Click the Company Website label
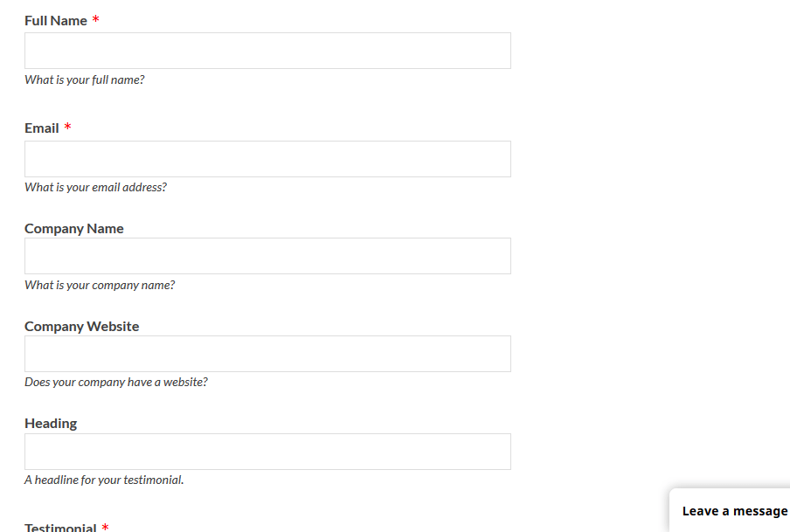 coord(82,327)
